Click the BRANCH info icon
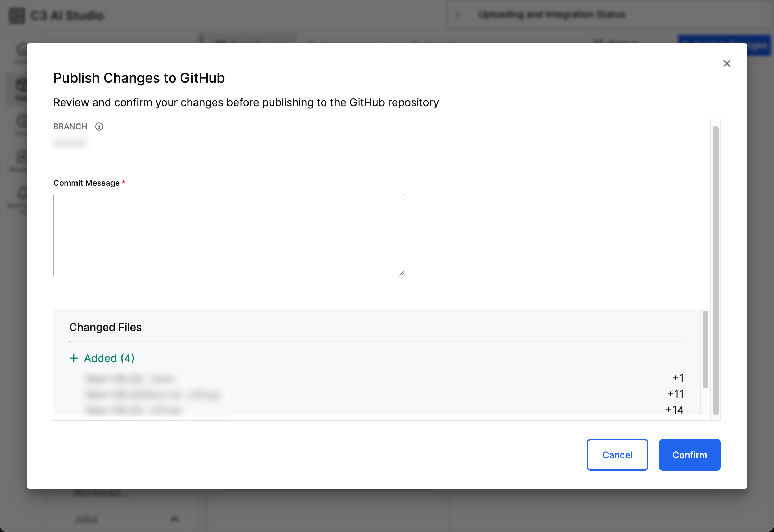 (x=99, y=127)
